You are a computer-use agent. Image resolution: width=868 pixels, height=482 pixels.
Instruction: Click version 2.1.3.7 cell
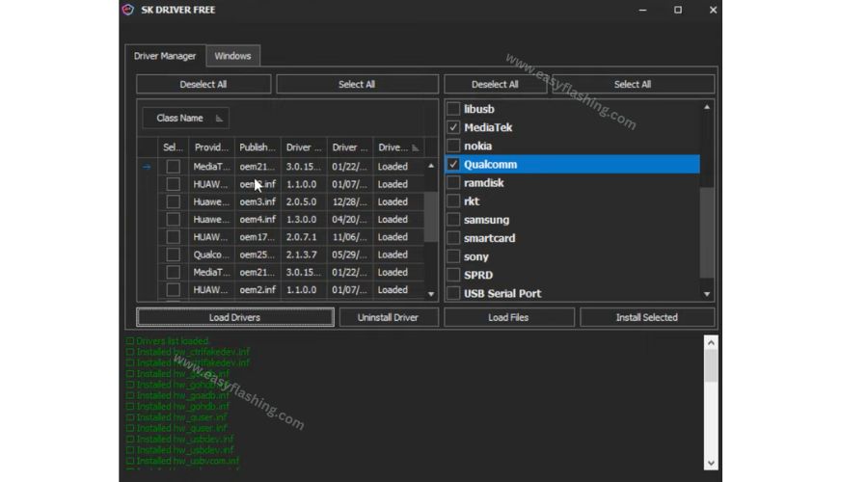[304, 254]
